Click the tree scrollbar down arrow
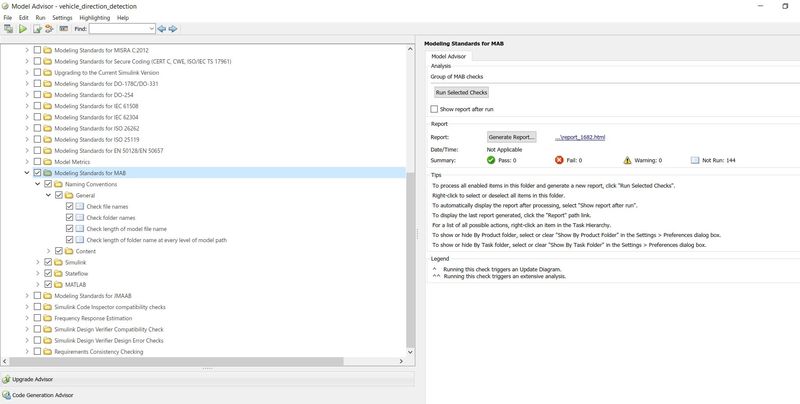This screenshot has height=404, width=800. pos(410,352)
